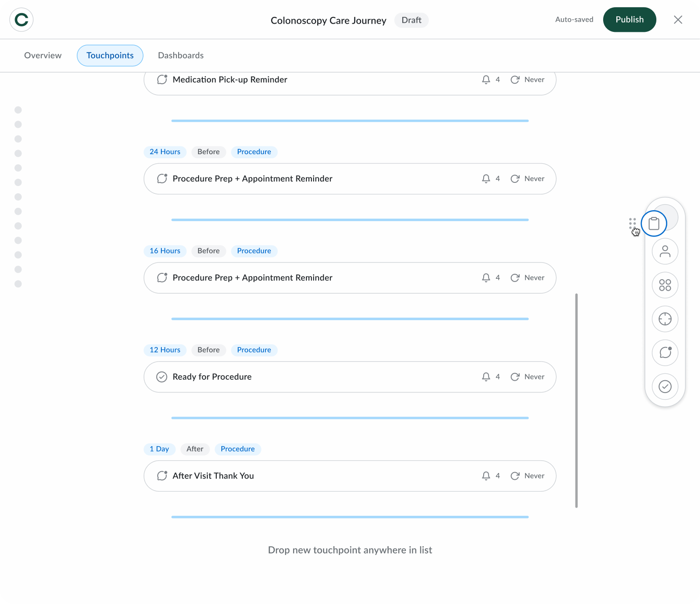Select the crosshair target touchpoint icon
Viewport: 700px width, 604px height.
[665, 319]
